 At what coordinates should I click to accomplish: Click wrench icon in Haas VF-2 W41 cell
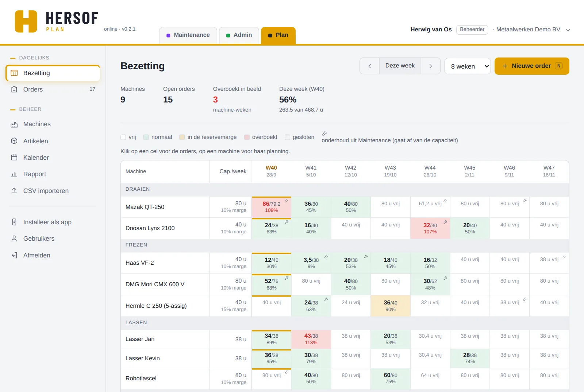point(326,257)
